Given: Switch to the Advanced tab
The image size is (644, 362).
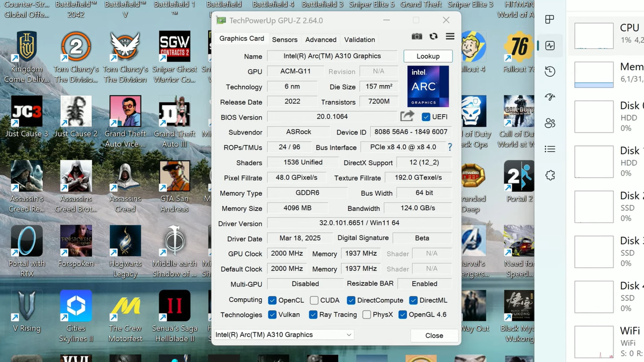Looking at the screenshot, I should tap(321, 40).
